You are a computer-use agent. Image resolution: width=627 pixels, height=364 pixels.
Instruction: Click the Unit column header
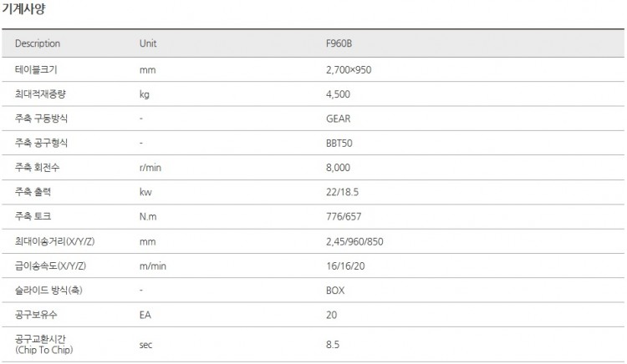pos(148,43)
